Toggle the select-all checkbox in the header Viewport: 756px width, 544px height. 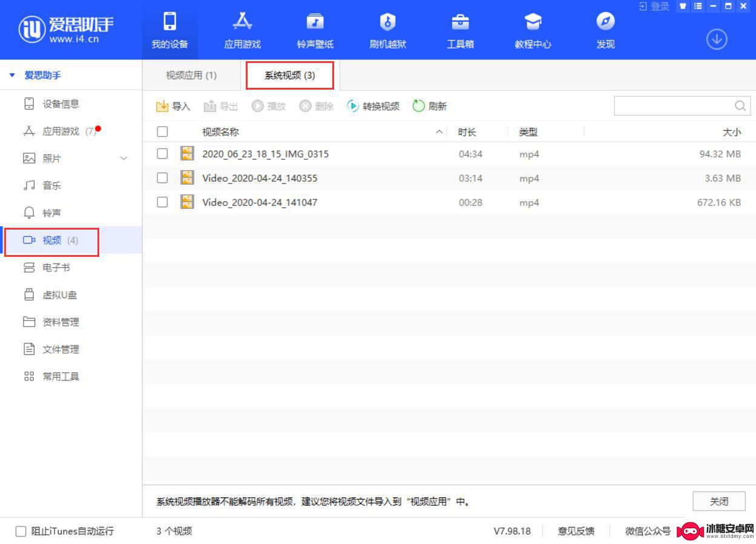pos(162,131)
